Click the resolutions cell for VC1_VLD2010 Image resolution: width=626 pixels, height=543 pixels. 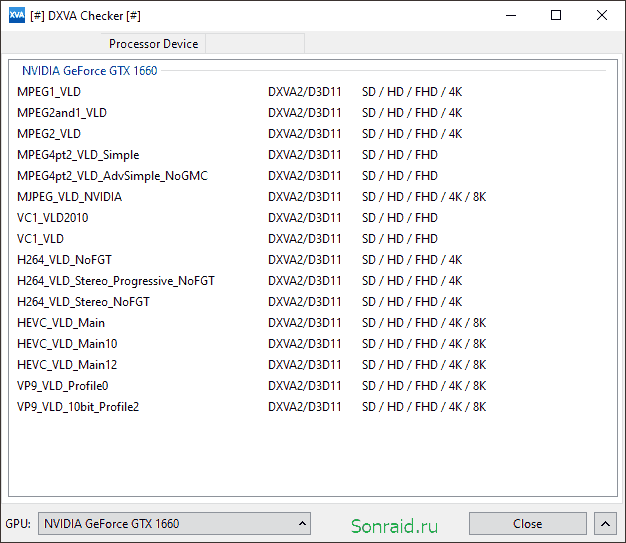pyautogui.click(x=400, y=218)
